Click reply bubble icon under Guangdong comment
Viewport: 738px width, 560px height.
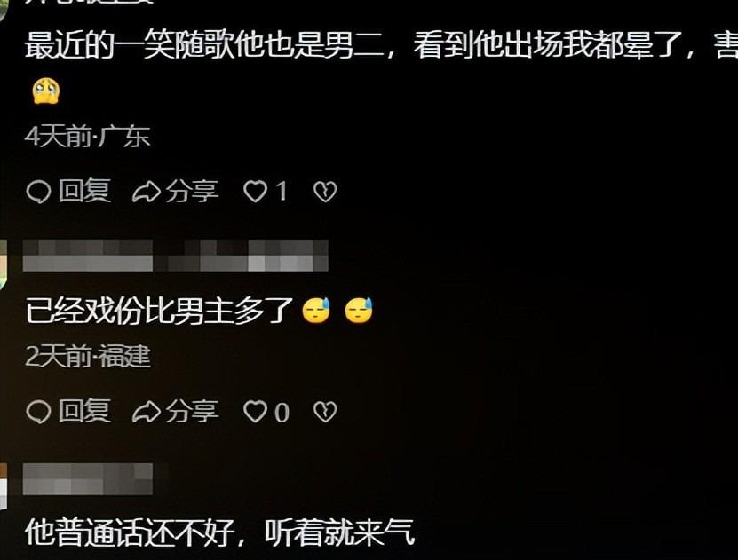tap(38, 192)
